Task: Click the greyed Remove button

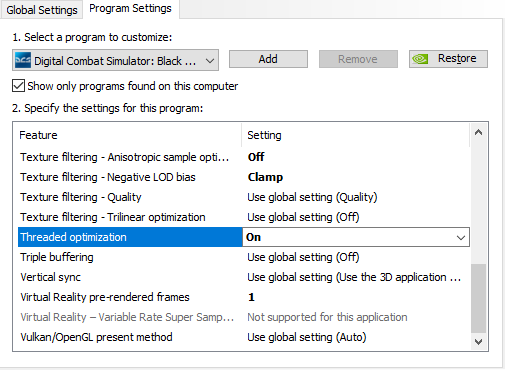Action: (x=358, y=59)
